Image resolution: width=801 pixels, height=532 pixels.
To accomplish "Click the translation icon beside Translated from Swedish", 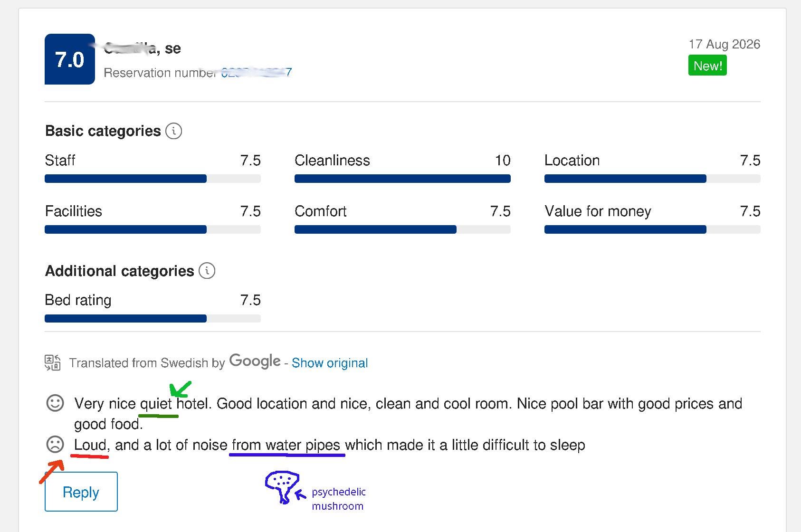I will tap(53, 362).
